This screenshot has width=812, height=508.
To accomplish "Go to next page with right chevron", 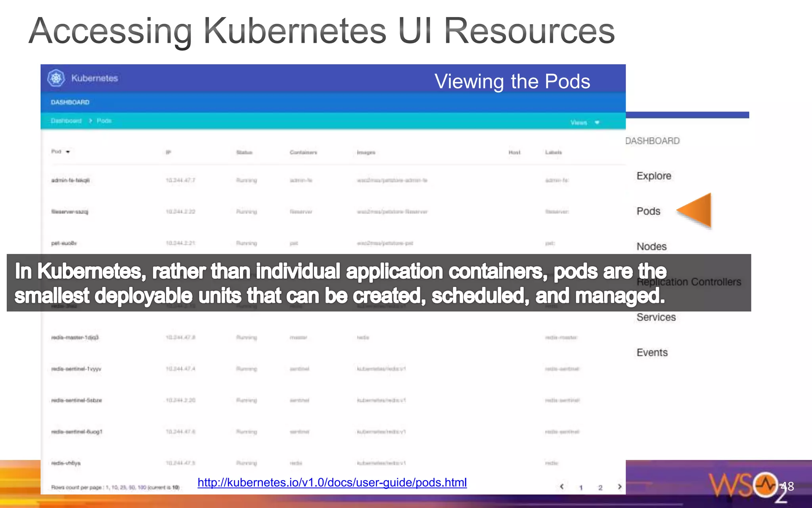I will tap(620, 487).
